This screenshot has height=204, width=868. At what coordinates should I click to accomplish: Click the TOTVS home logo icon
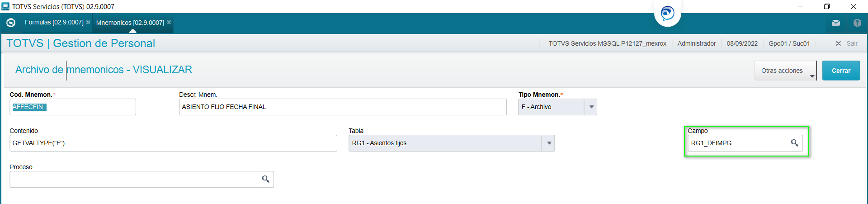point(11,23)
